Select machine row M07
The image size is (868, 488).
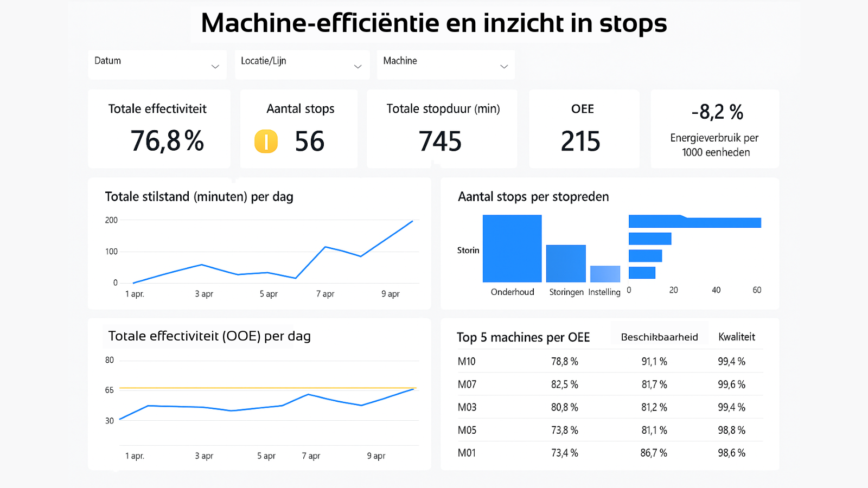tap(609, 384)
